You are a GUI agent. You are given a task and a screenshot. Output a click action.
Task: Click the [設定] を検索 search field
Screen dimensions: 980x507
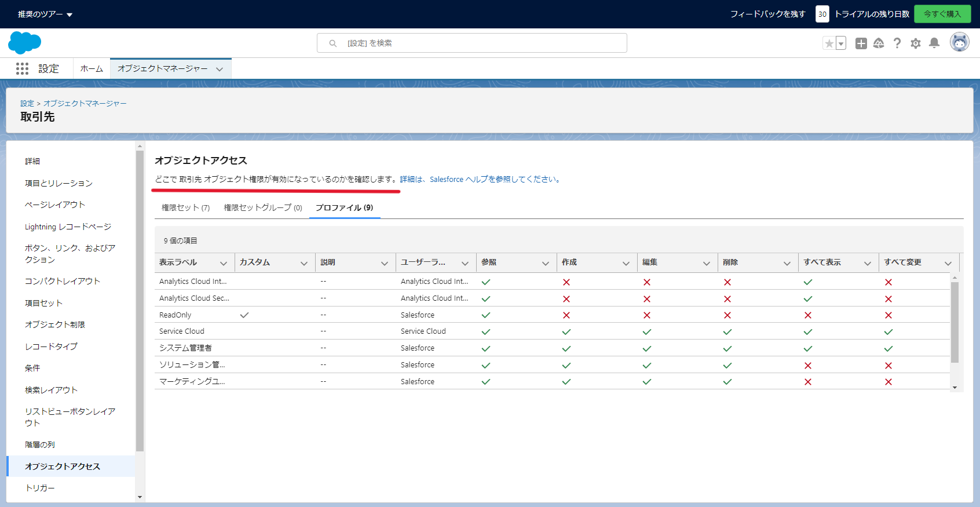point(472,43)
